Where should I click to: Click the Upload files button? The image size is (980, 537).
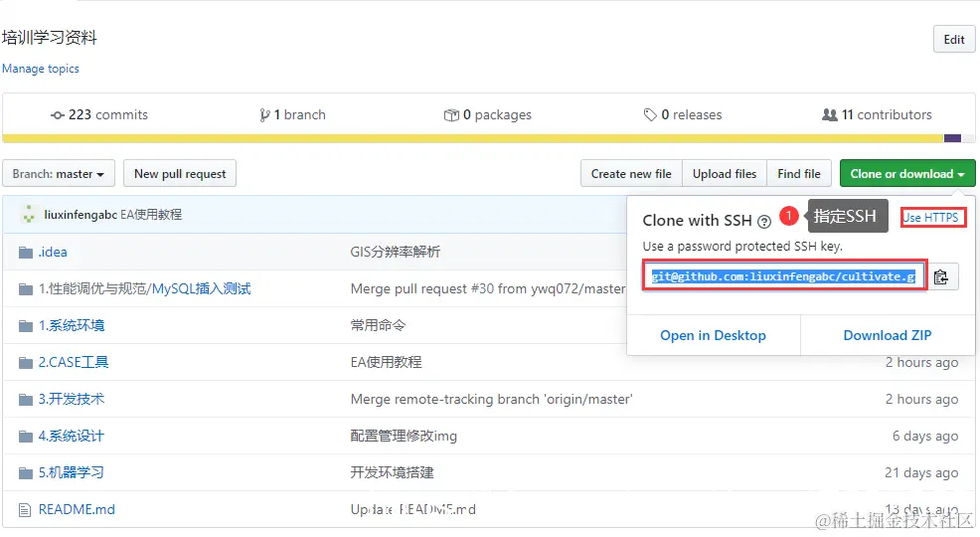click(x=725, y=174)
